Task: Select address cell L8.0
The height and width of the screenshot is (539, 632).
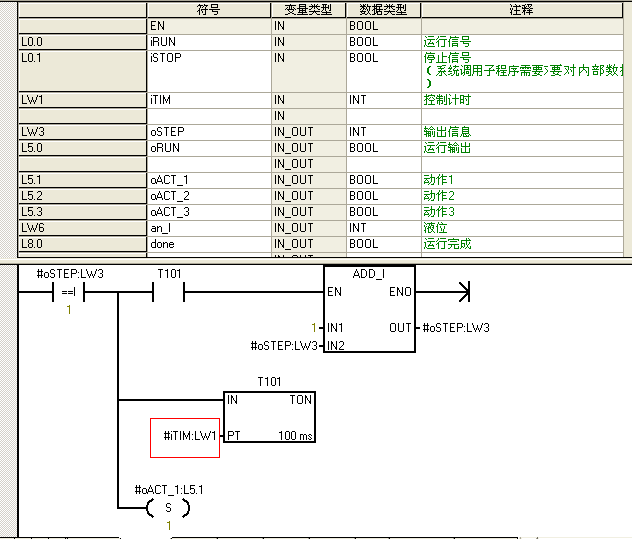Action: pos(82,244)
